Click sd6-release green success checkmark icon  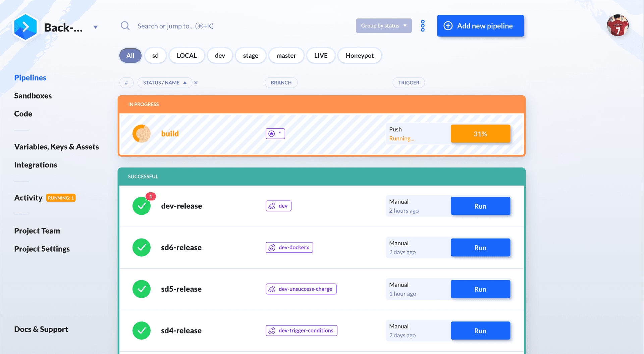coord(142,248)
